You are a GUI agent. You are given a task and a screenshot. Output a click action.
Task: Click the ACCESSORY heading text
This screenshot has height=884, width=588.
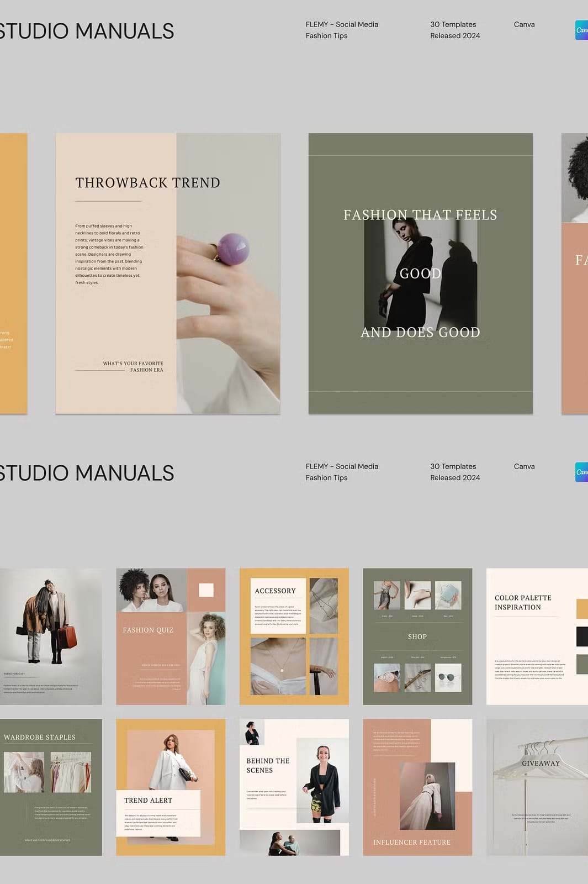click(x=275, y=591)
